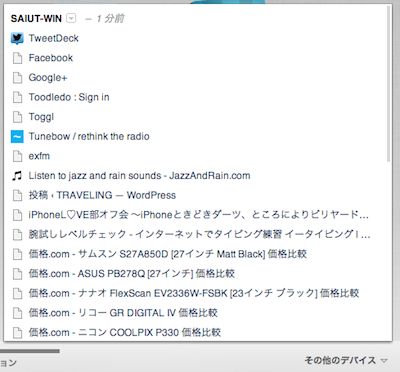
Task: Click the page icon beside TRAVELING WordPress
Action: click(17, 195)
